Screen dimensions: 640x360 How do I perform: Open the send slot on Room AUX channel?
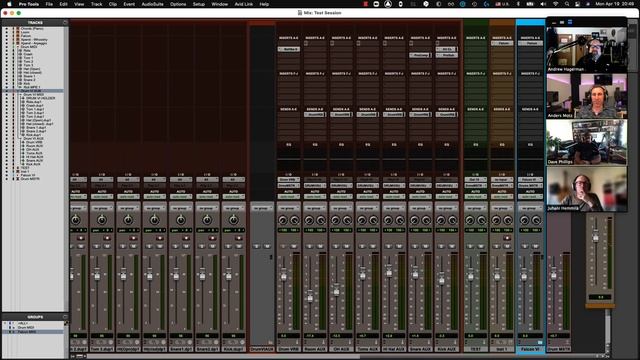pyautogui.click(x=315, y=115)
